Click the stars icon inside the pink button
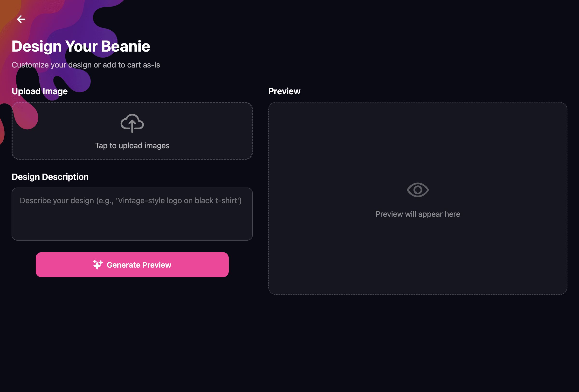 coord(98,264)
